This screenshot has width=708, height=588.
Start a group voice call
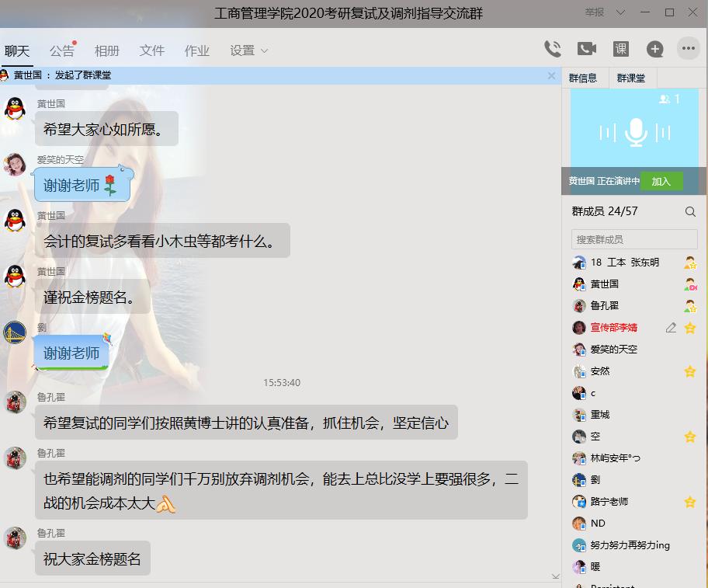552,49
